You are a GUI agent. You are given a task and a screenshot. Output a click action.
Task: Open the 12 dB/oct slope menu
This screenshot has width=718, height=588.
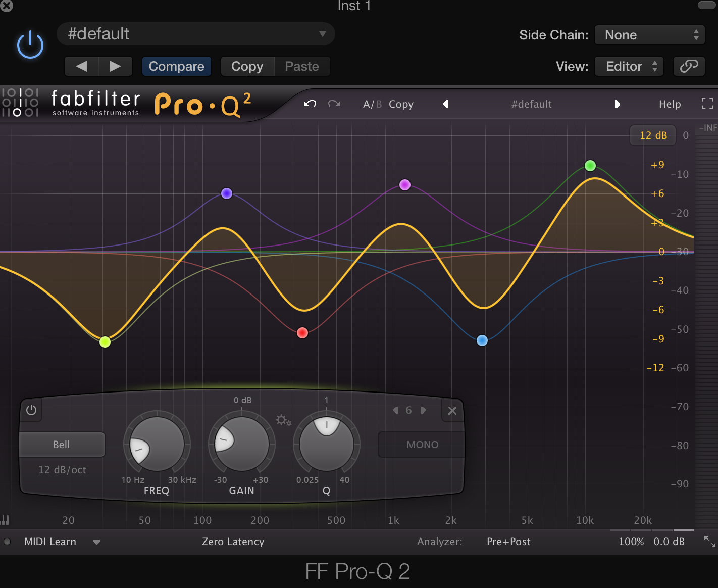point(62,470)
